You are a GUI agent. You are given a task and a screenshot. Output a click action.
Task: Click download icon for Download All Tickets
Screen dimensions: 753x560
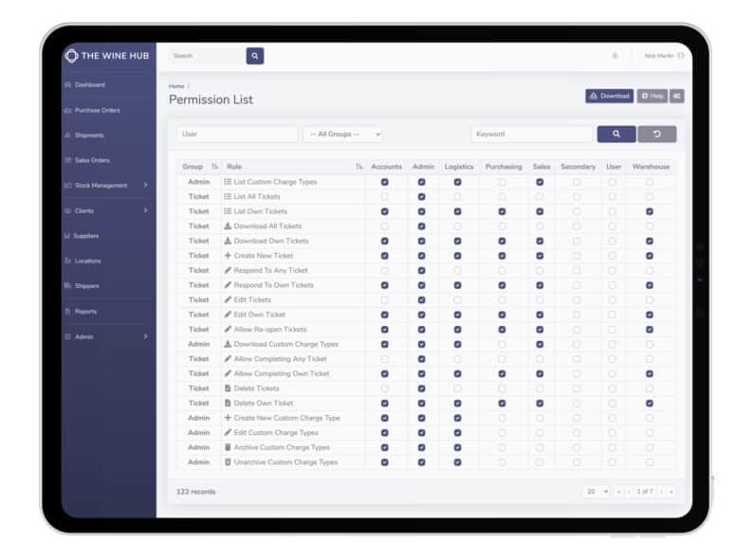tap(228, 226)
